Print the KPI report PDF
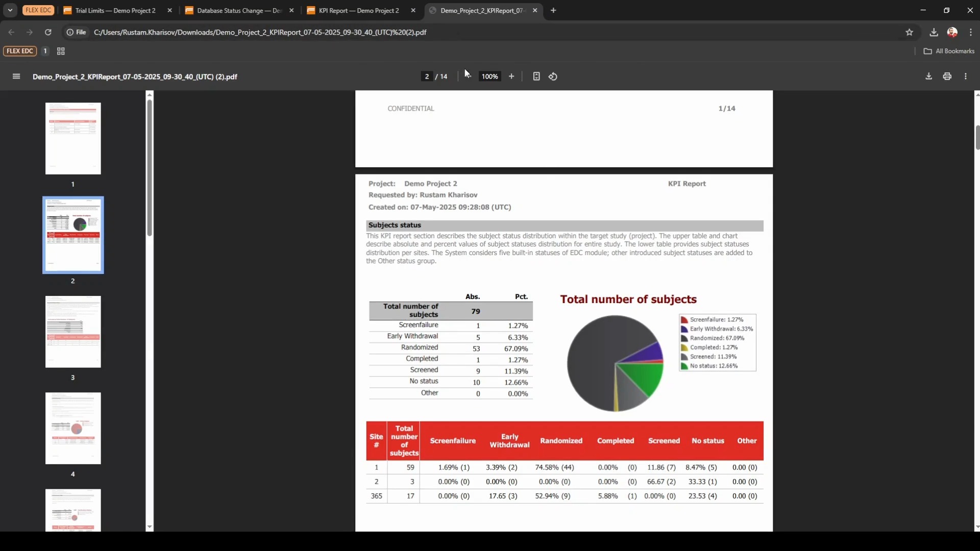Screen dimensions: 980x551 point(947,77)
